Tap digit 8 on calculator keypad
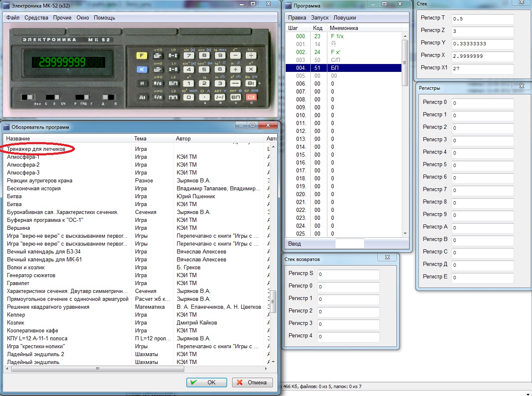Image resolution: width=532 pixels, height=396 pixels. click(x=204, y=56)
